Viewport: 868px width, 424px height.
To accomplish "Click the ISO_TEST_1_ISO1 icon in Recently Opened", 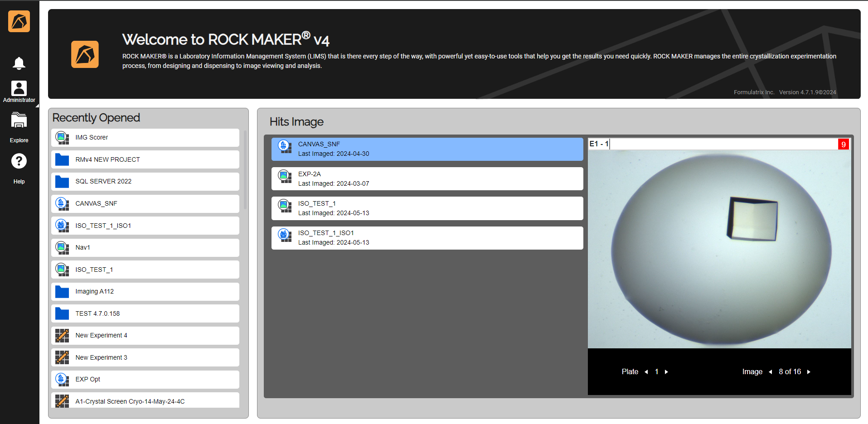I will (62, 226).
